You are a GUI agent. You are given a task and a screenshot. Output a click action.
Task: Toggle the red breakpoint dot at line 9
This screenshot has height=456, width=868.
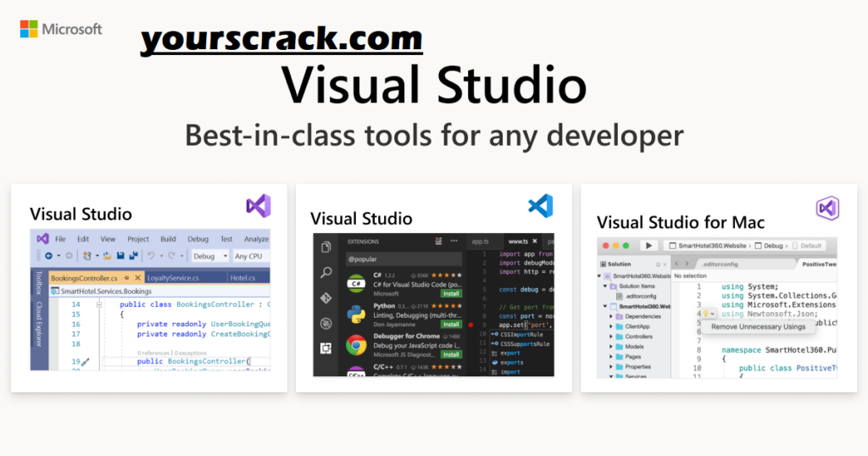tap(470, 325)
